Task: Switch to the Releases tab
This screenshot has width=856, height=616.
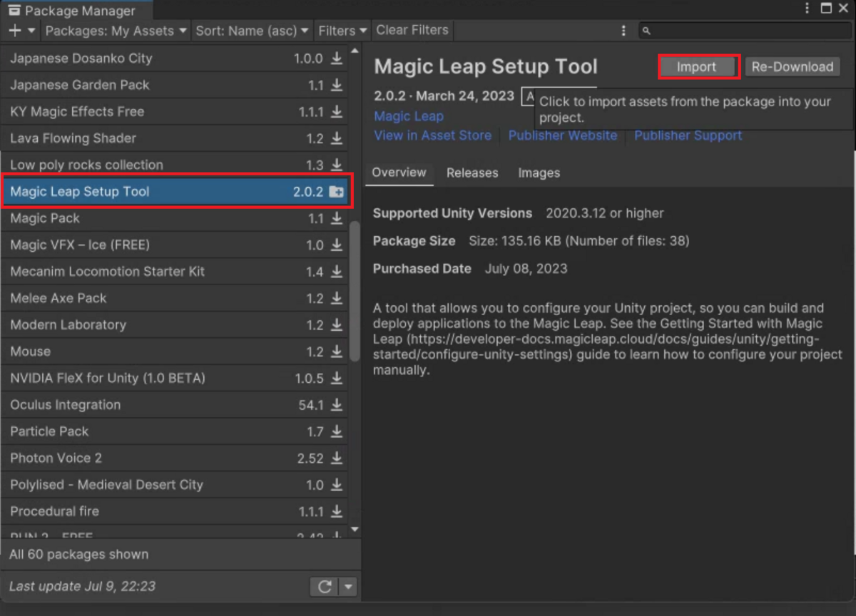Action: [472, 173]
